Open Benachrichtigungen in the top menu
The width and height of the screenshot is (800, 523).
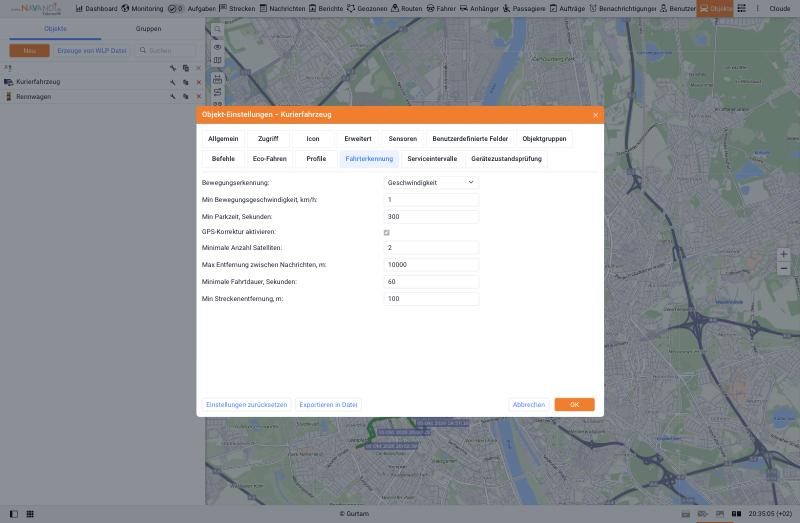coord(622,9)
